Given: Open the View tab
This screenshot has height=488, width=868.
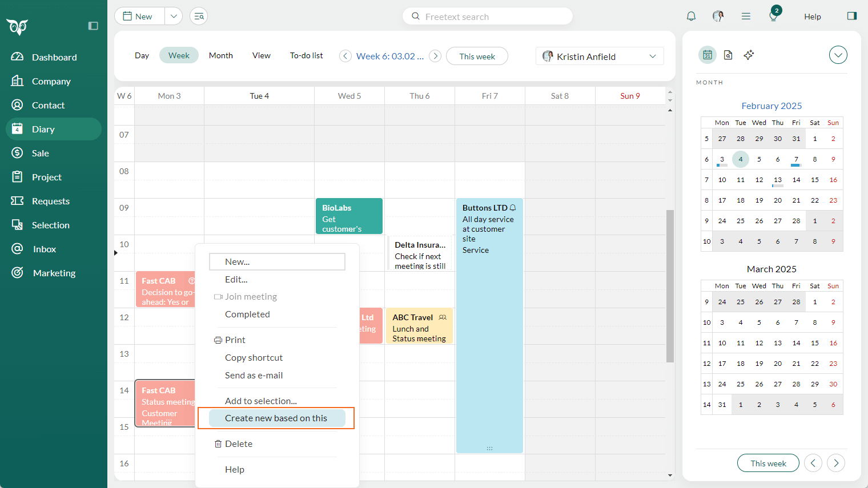Looking at the screenshot, I should tap(262, 55).
